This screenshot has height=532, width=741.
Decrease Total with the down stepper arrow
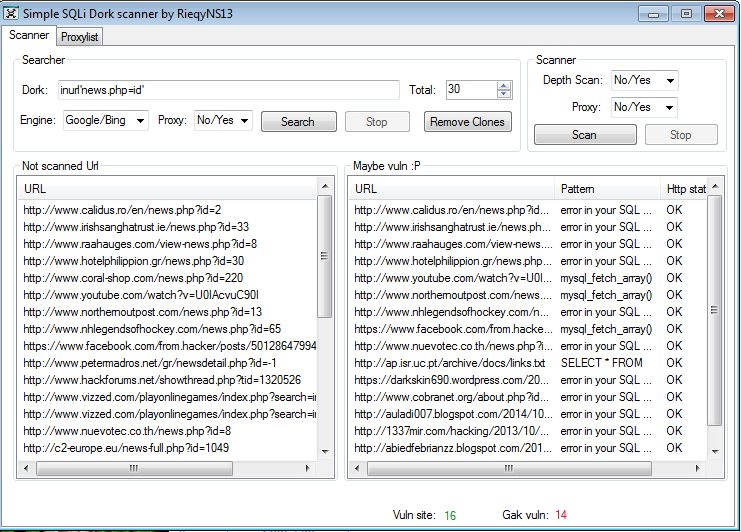(504, 94)
